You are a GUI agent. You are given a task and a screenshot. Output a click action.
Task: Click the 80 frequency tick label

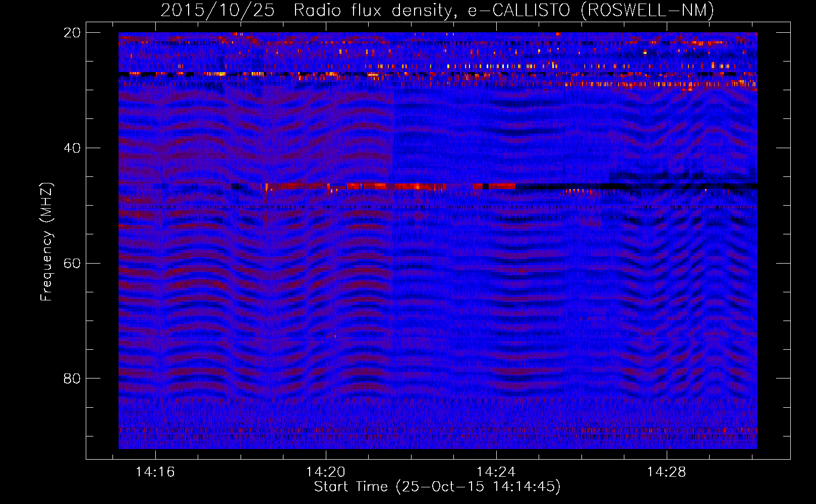72,379
